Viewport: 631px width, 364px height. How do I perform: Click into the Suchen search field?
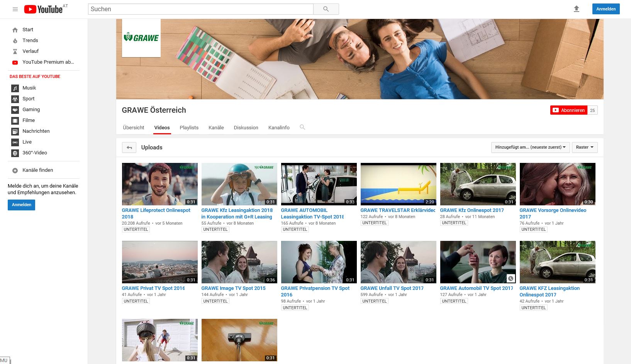click(x=201, y=9)
